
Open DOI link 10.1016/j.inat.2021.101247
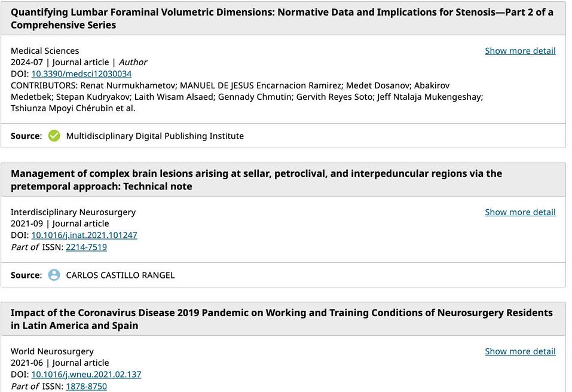pos(84,235)
